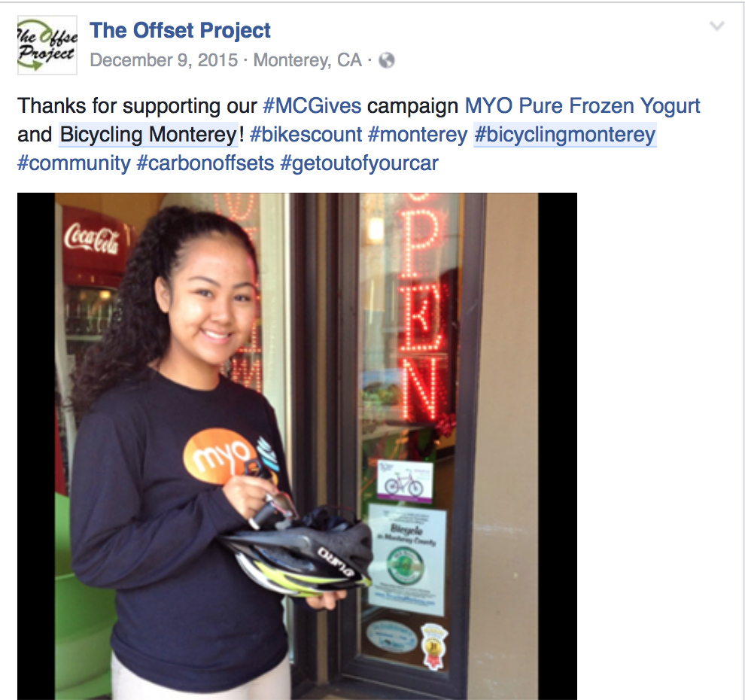
Task: Open the post photo of woman with helmet
Action: pyautogui.click(x=297, y=446)
